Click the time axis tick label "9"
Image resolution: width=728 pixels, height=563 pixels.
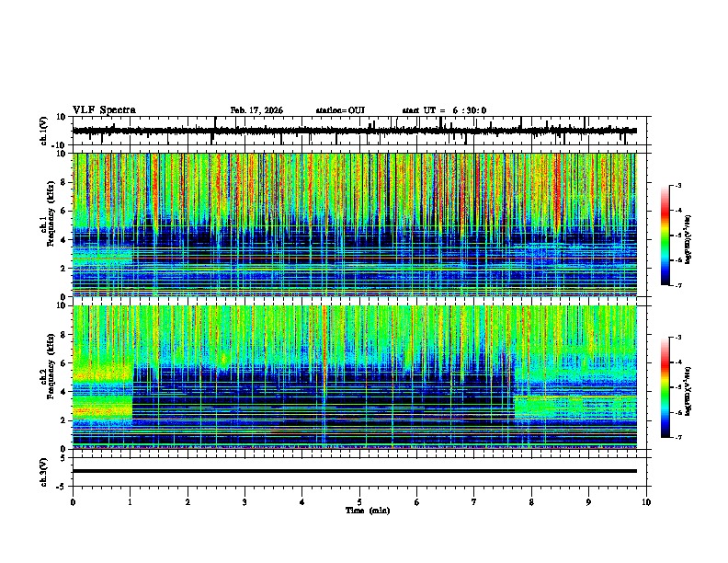pos(588,502)
